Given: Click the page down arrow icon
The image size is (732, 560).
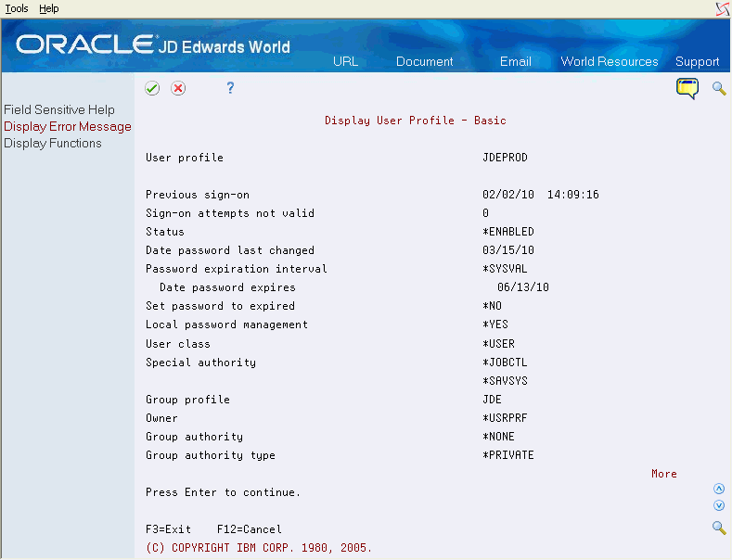Looking at the screenshot, I should coord(719,505).
